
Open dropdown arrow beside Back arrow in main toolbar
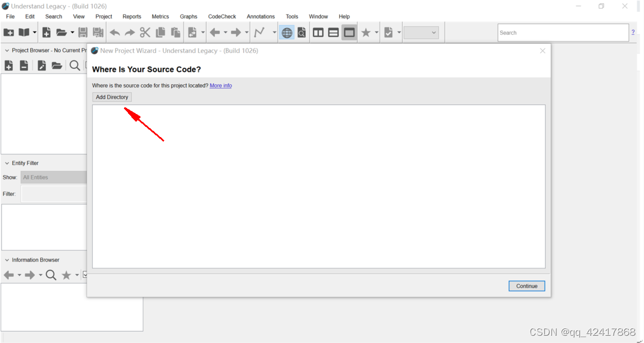(226, 33)
